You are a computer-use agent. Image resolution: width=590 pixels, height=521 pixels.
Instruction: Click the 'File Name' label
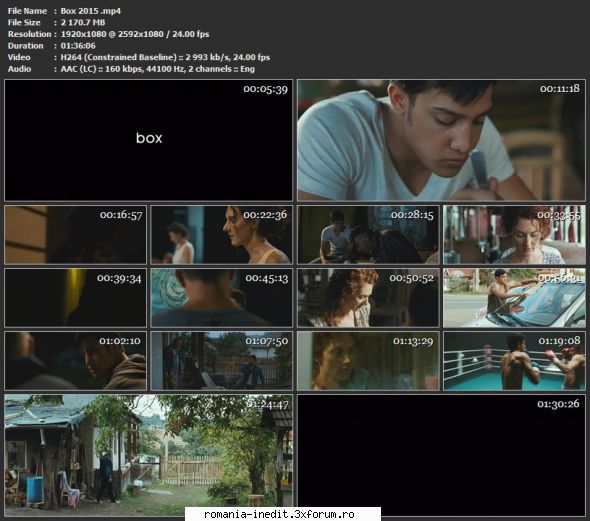[27, 11]
